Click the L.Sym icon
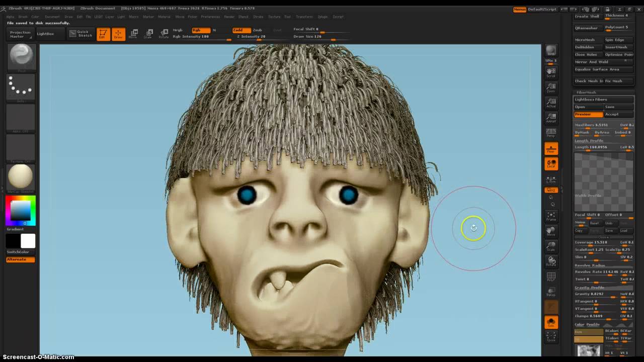The width and height of the screenshot is (644, 362). point(551,179)
